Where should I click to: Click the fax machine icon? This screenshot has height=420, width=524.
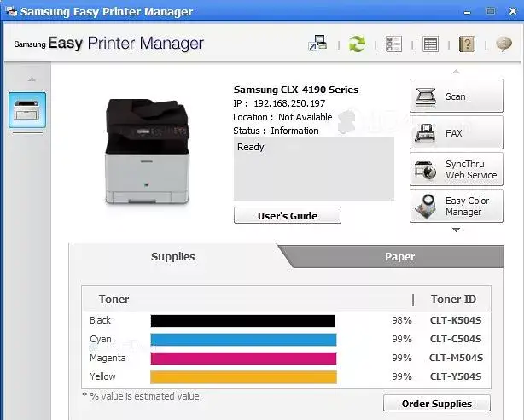coord(425,133)
